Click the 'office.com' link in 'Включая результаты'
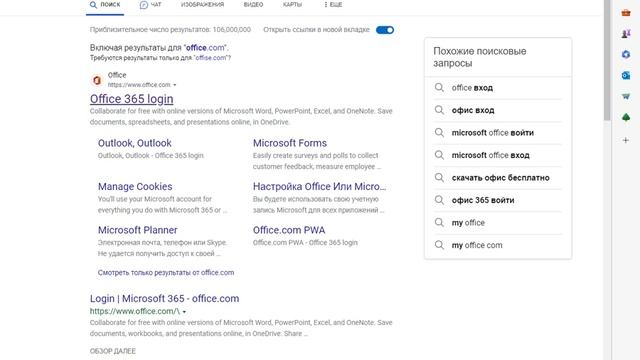The image size is (640, 360). pyautogui.click(x=205, y=47)
